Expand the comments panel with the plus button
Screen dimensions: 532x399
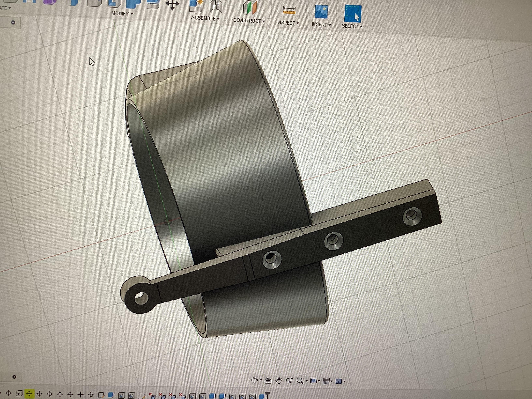point(15,377)
